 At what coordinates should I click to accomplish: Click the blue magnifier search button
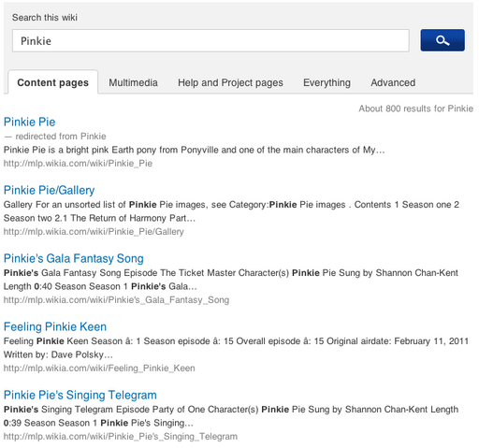click(443, 40)
